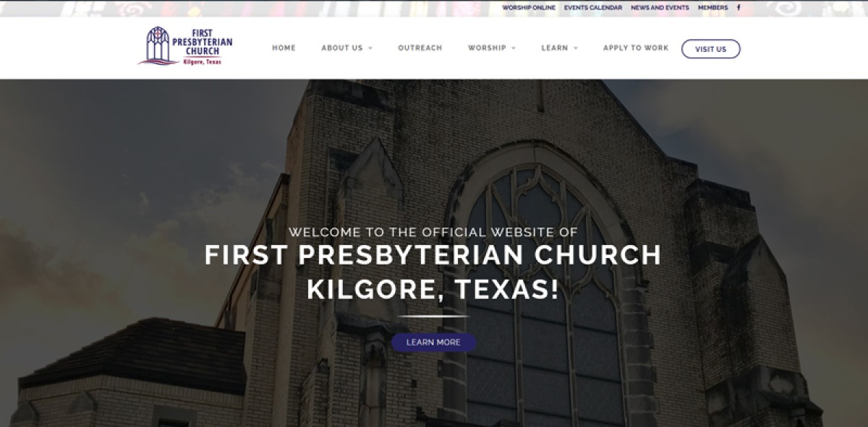Open the Events Calendar link
Image resolution: width=868 pixels, height=427 pixels.
(593, 8)
